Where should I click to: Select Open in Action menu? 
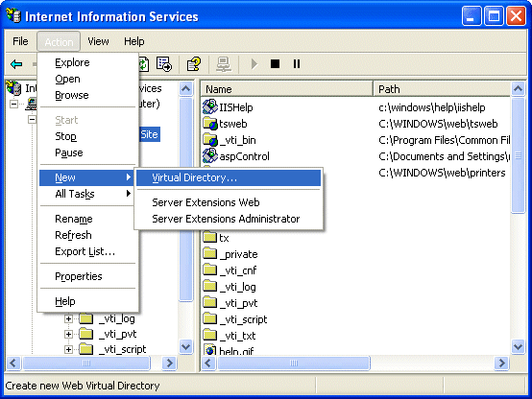coord(87,79)
